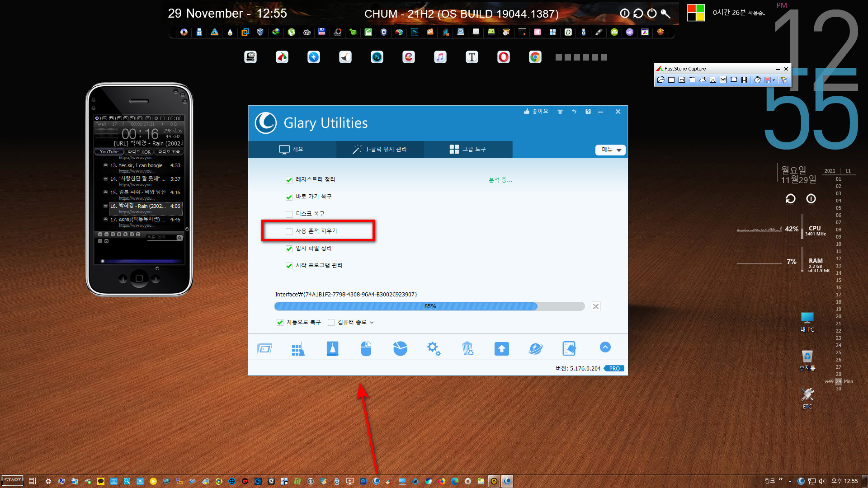
Task: Click FastStone capture scrolling window icon
Action: [x=723, y=80]
